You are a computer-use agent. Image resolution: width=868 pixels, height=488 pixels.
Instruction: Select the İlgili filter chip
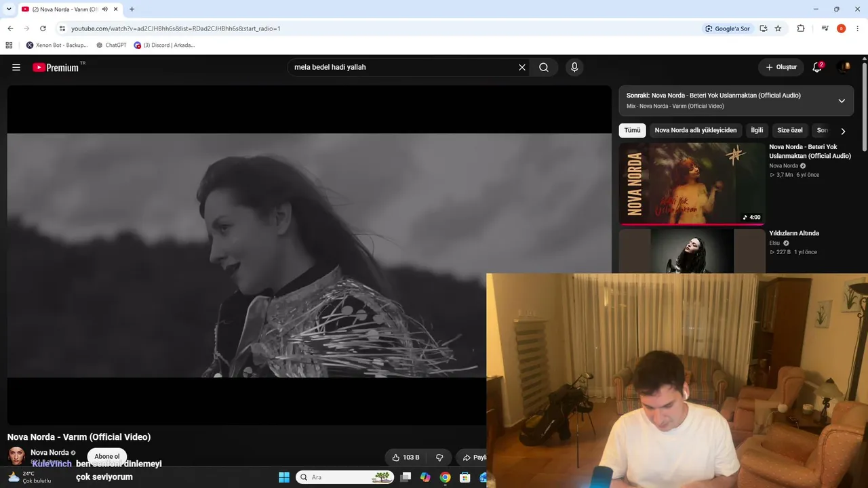pyautogui.click(x=757, y=130)
